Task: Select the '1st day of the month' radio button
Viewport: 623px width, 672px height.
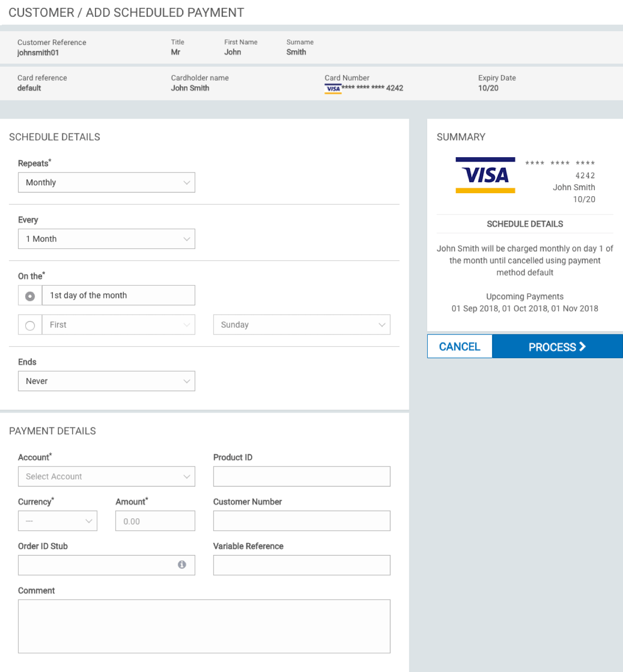Action: pyautogui.click(x=30, y=295)
